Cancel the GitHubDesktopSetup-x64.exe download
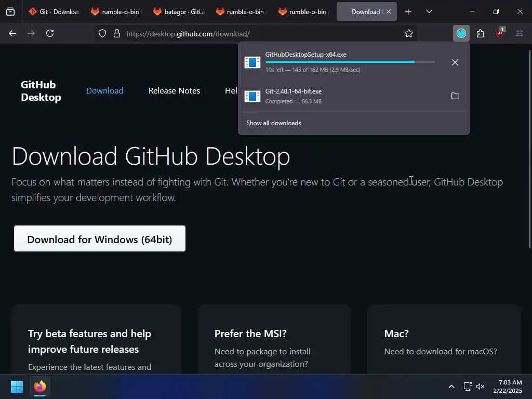This screenshot has height=399, width=532. point(455,62)
